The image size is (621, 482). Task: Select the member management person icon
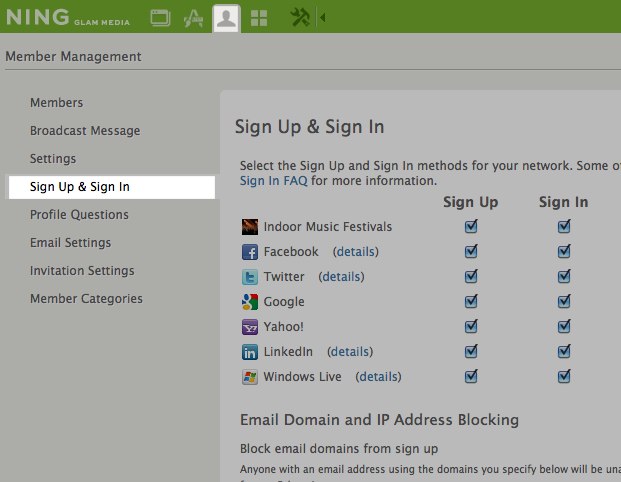226,18
